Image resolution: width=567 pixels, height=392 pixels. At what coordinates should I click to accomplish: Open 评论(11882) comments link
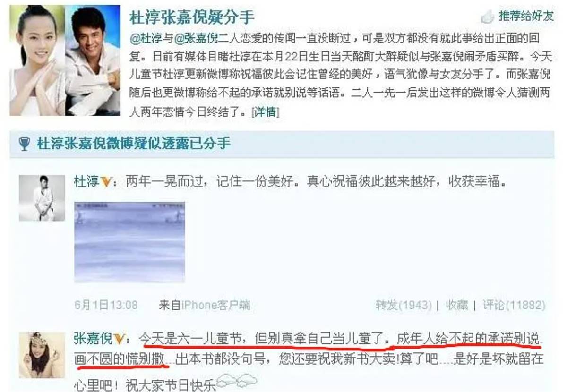pos(514,305)
